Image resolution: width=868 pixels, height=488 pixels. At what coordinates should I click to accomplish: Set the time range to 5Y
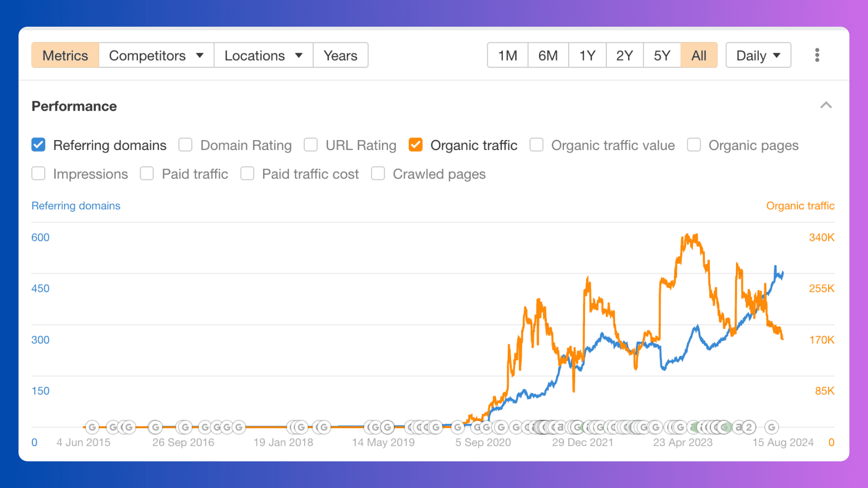point(662,55)
